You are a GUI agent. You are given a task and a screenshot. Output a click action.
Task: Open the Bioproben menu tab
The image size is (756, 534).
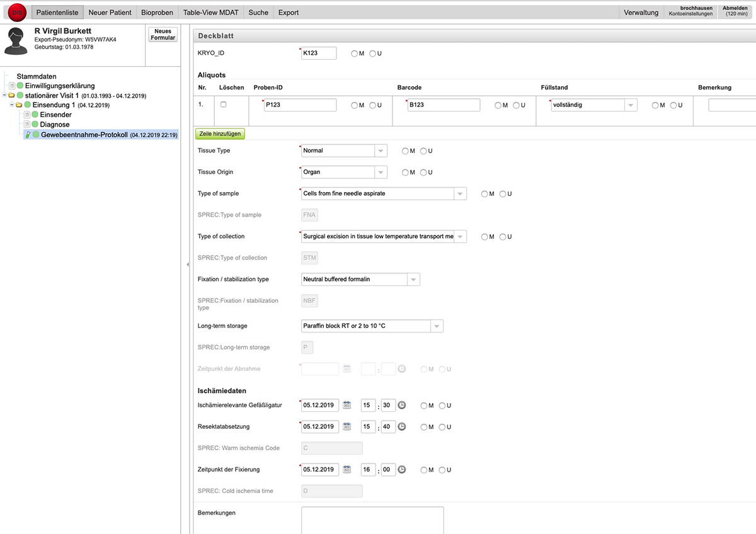coord(157,13)
